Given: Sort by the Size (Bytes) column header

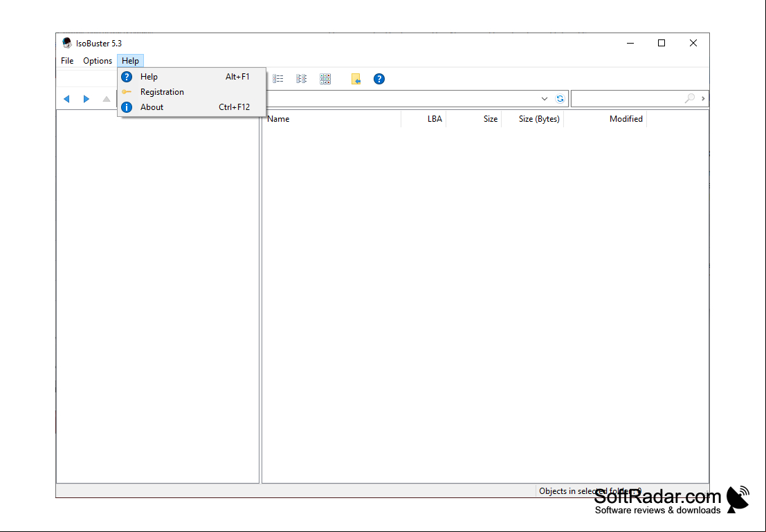Looking at the screenshot, I should click(x=533, y=119).
